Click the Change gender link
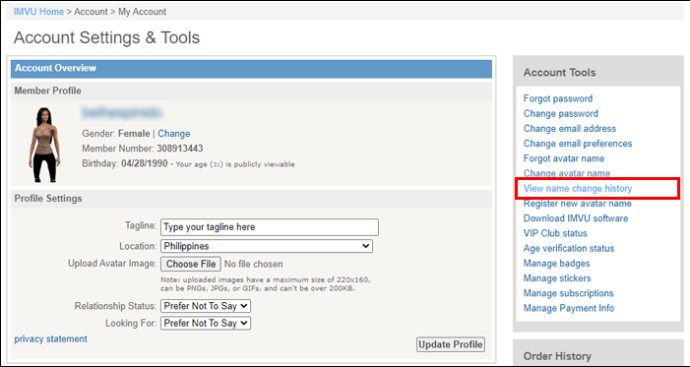This screenshot has height=367, width=690. pos(174,133)
